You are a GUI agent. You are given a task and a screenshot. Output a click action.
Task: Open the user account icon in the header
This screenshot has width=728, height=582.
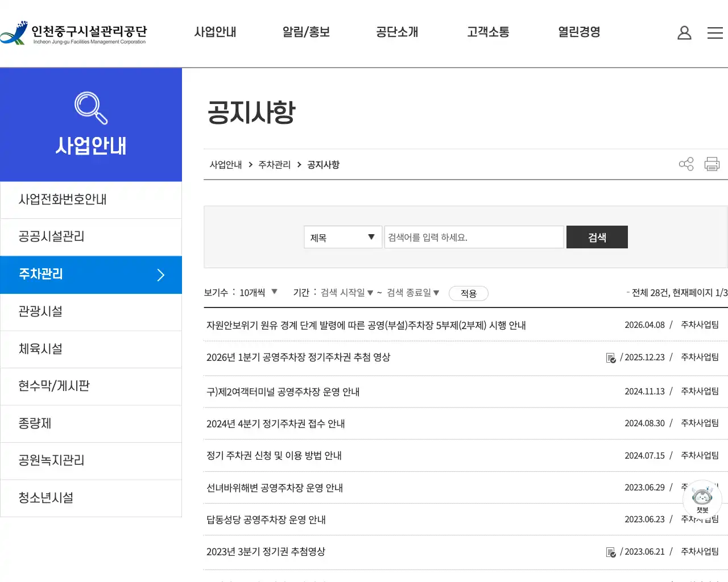click(684, 32)
